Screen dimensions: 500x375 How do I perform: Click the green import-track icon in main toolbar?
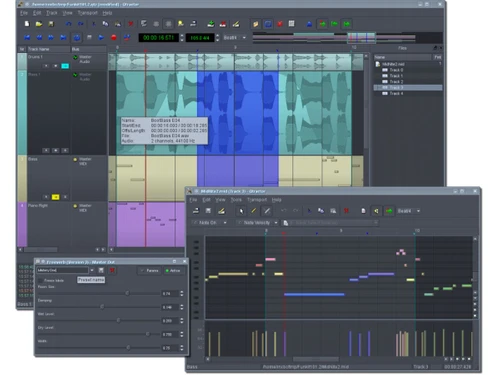211,24
